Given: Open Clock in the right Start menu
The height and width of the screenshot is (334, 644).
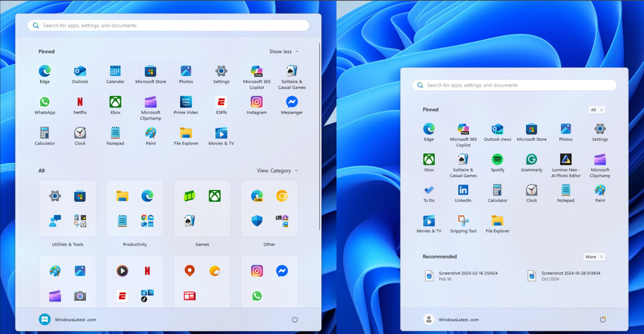Looking at the screenshot, I should (x=531, y=193).
